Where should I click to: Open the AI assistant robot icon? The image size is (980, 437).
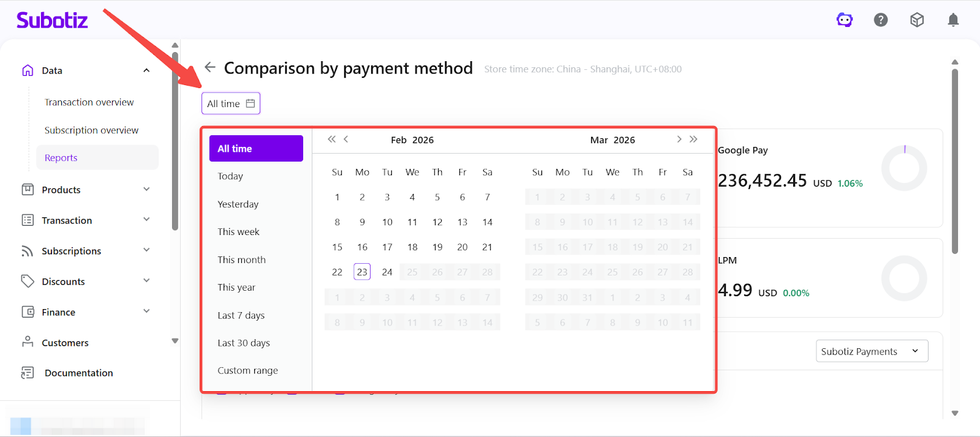[x=845, y=20]
